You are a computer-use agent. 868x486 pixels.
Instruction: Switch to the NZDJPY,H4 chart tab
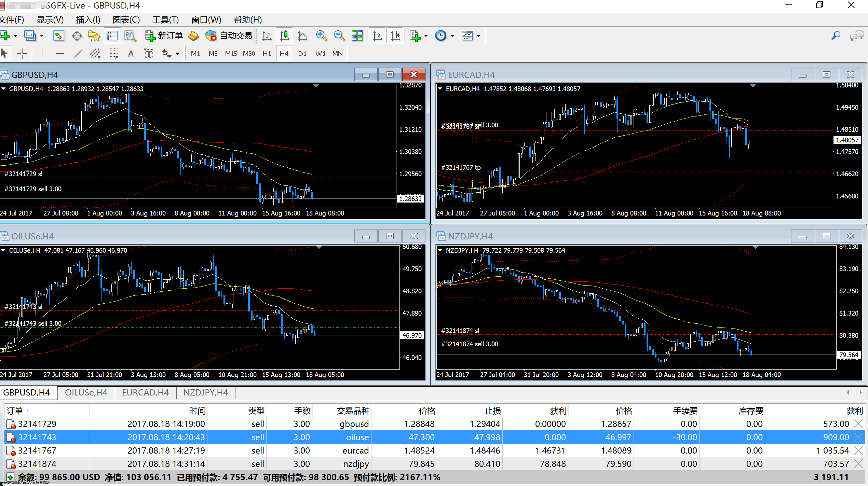click(x=205, y=392)
